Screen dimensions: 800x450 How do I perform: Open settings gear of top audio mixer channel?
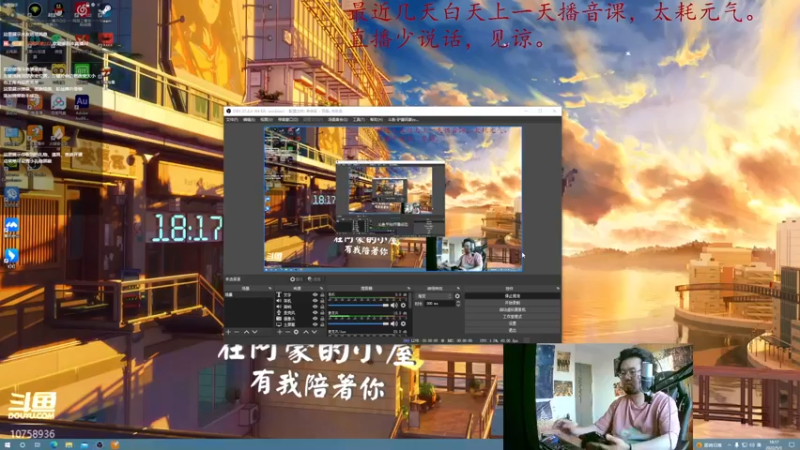[403, 305]
